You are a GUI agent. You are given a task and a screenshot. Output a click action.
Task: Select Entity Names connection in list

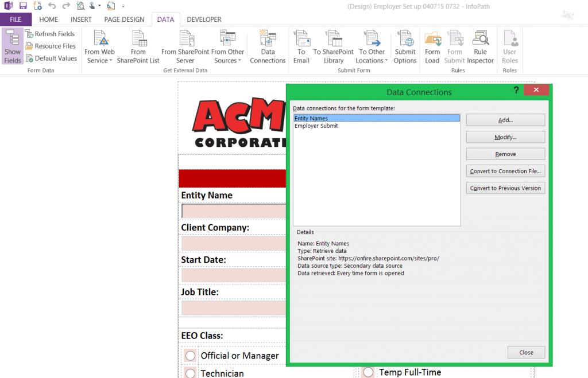(x=377, y=118)
